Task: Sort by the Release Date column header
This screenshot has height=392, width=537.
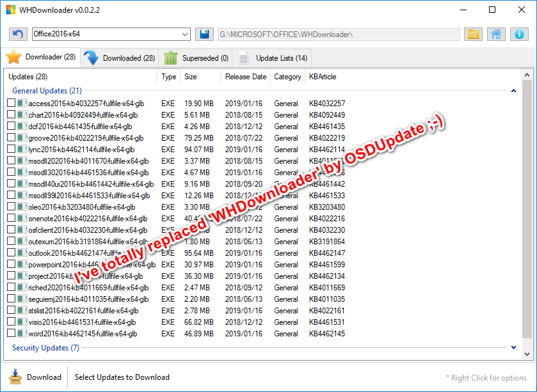Action: click(x=246, y=77)
